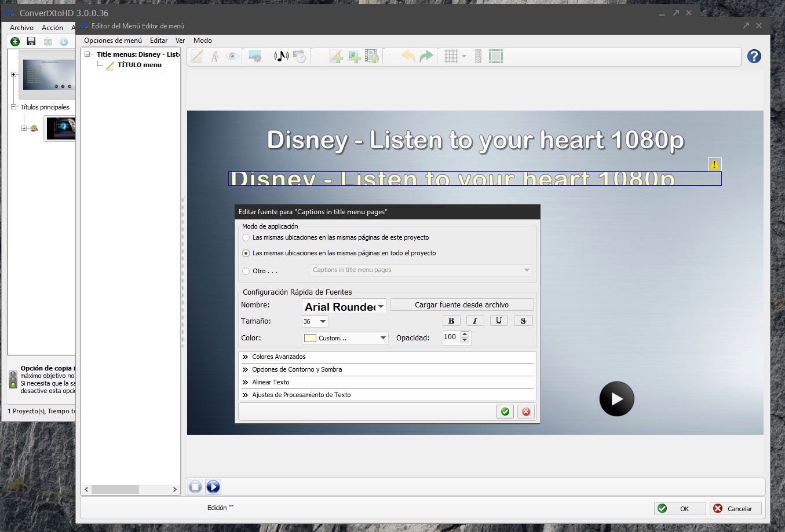Expand the movie title node in ConvertXtoHD tree
785x532 pixels.
click(x=24, y=129)
